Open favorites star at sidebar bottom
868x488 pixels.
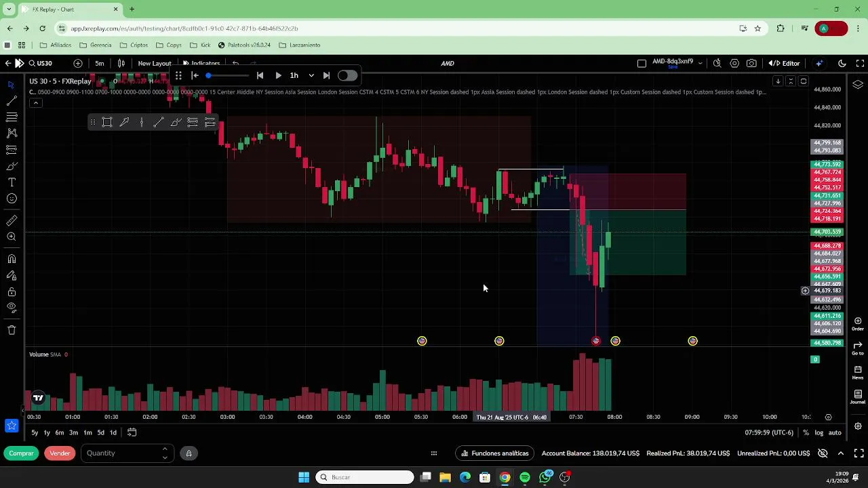coord(12,426)
